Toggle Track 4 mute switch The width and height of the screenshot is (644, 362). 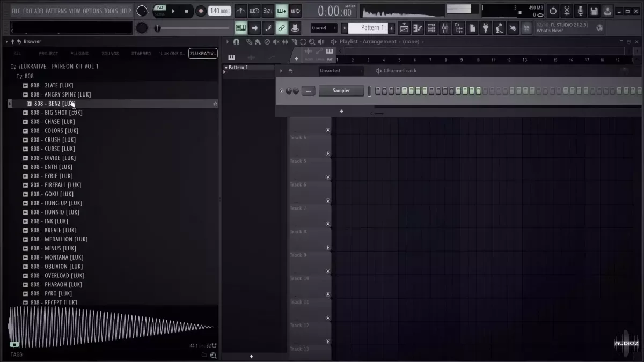tap(328, 130)
